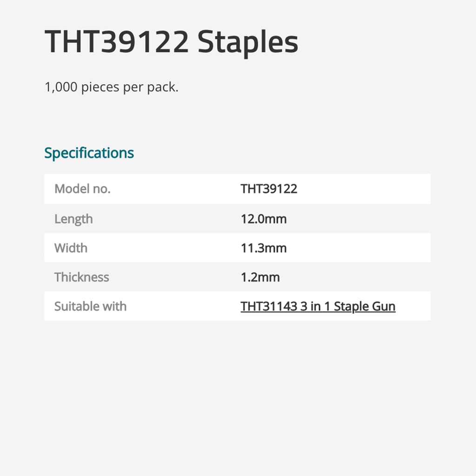The image size is (476, 476).
Task: Click the word "per" in the description
Action: point(134,87)
